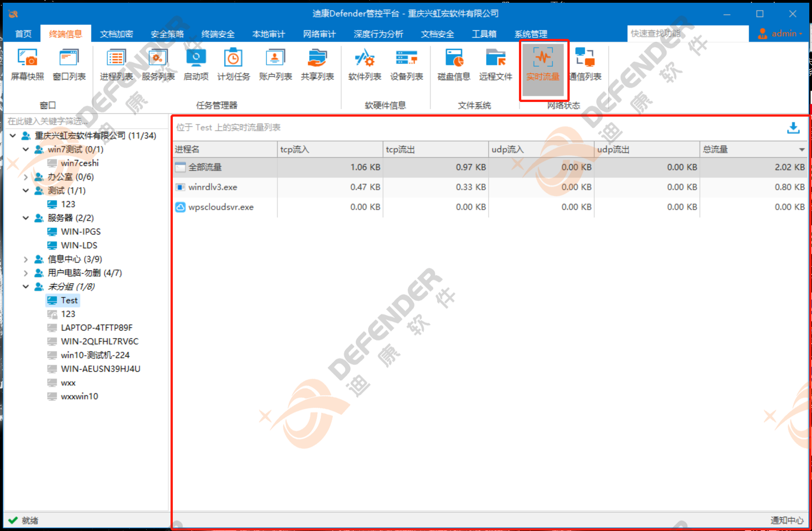This screenshot has width=812, height=531.
Task: Sort by the tcp流入 column header
Action: [x=330, y=150]
